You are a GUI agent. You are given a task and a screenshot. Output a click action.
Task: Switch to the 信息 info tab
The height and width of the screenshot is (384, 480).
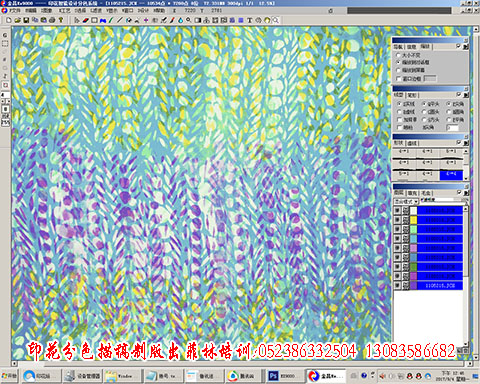tap(412, 47)
